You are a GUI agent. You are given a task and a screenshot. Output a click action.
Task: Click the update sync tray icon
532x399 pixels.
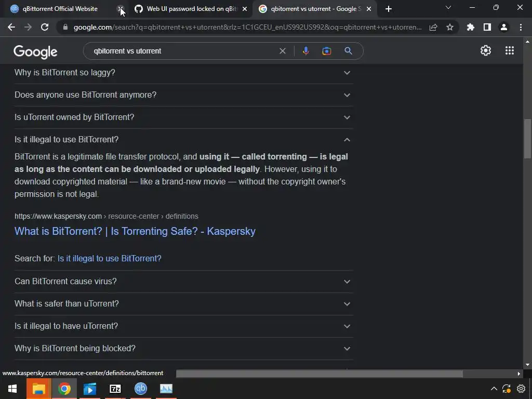[x=507, y=389]
